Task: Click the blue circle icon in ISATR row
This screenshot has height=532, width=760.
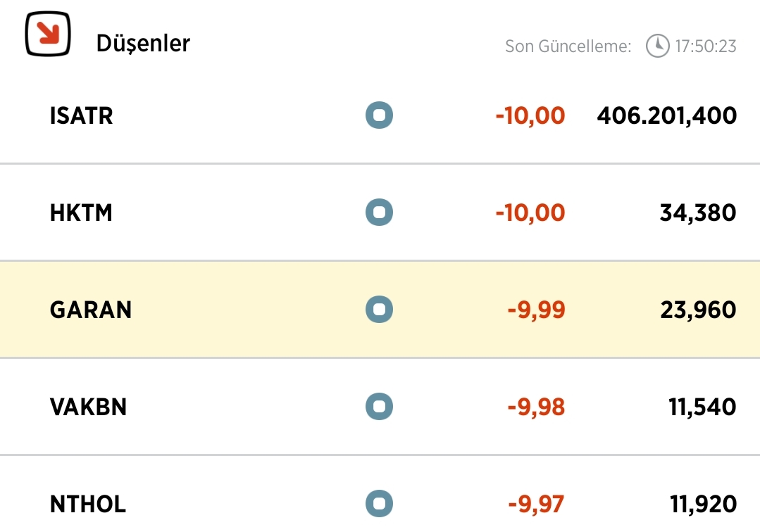Action: click(x=379, y=115)
